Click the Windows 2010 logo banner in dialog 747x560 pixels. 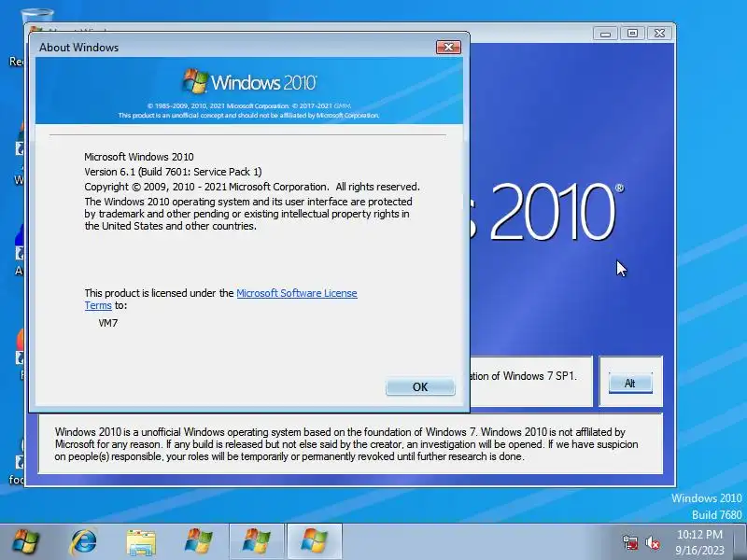249,91
